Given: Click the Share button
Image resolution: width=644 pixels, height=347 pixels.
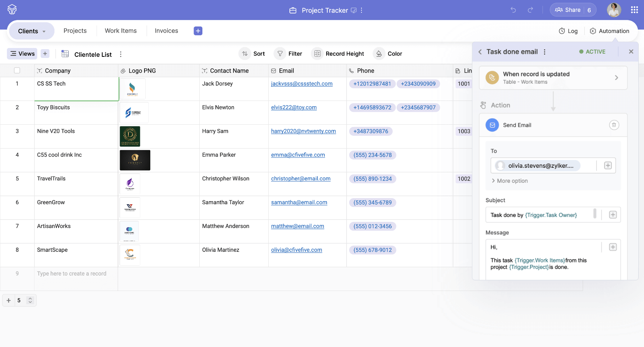Looking at the screenshot, I should pyautogui.click(x=568, y=10).
